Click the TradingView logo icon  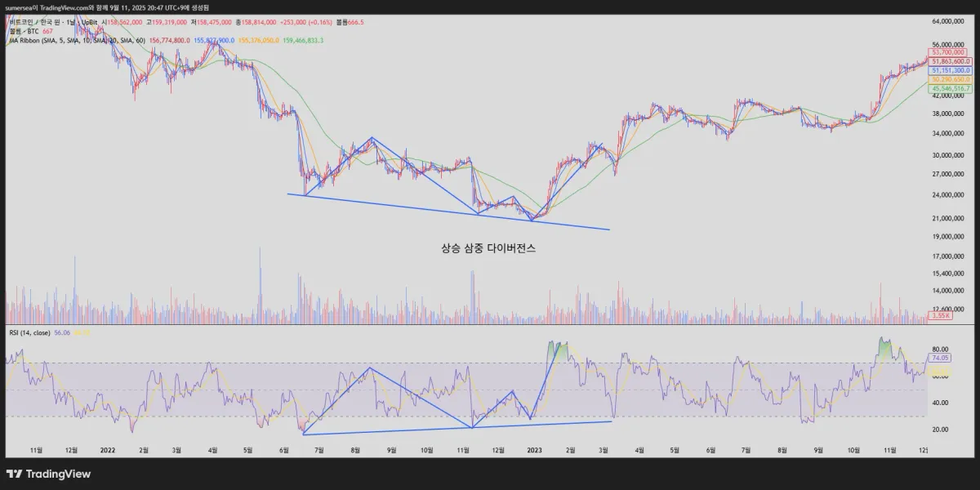14,474
